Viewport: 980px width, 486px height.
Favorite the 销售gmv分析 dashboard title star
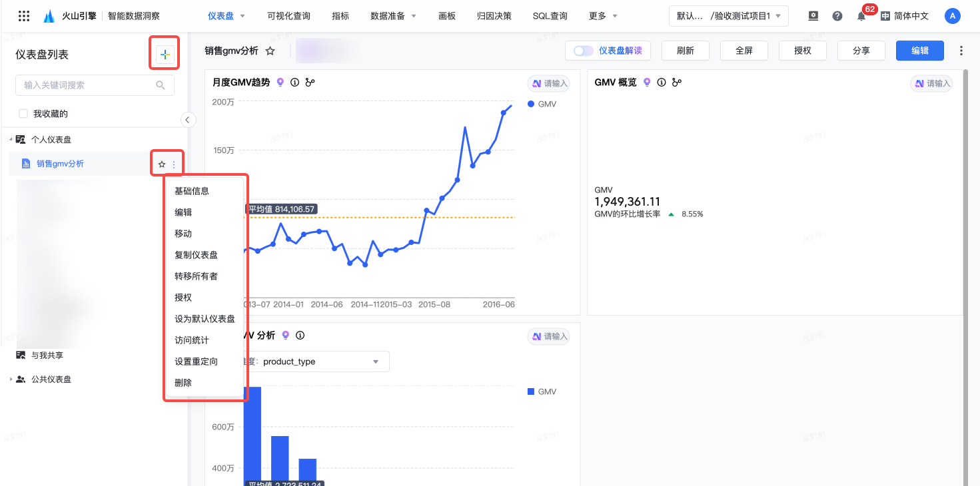pos(270,51)
